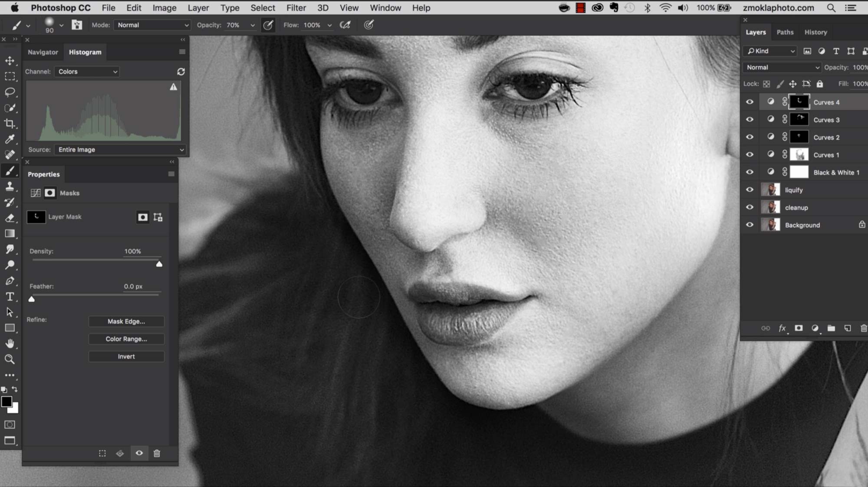
Task: Select the Crop tool
Action: (x=10, y=123)
